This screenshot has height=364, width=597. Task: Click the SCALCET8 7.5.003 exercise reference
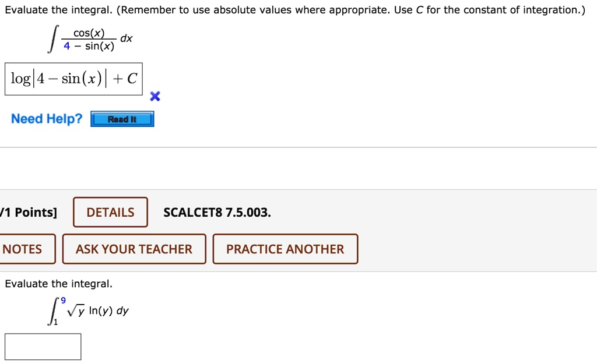tap(216, 212)
